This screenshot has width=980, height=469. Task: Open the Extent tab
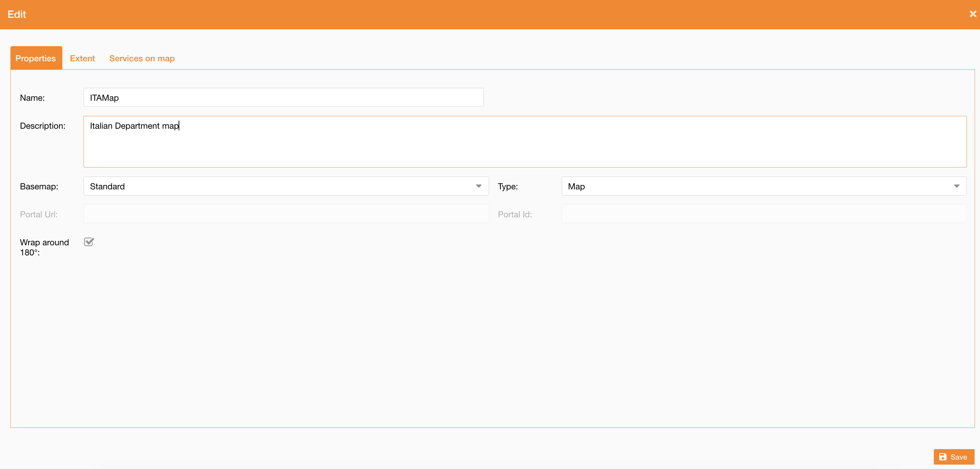coord(82,58)
